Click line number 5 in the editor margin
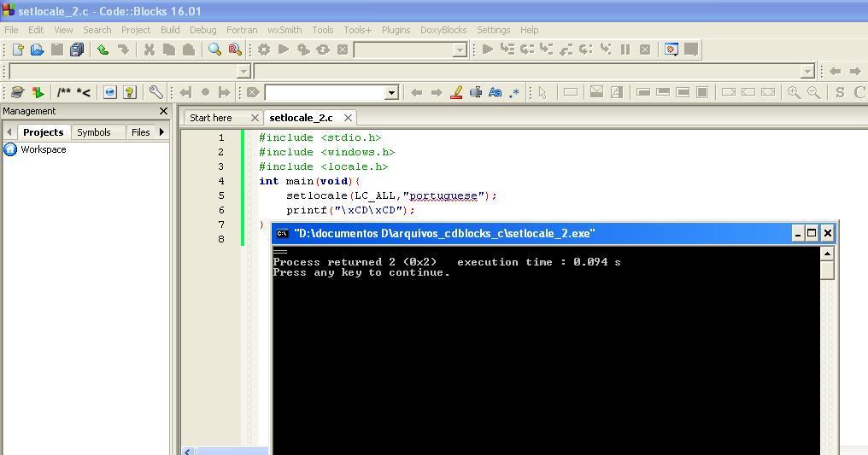Image resolution: width=868 pixels, height=455 pixels. tap(221, 195)
